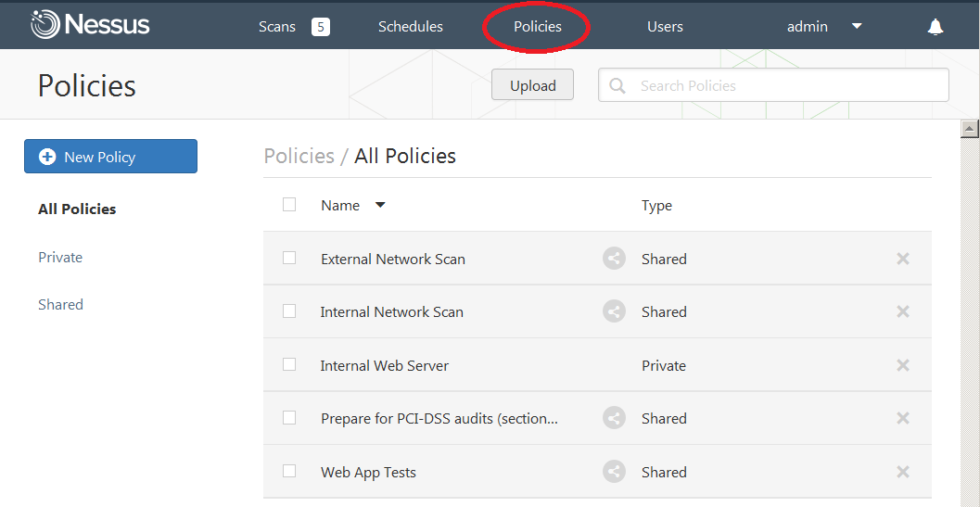Select Private policies filter in sidebar
The image size is (980, 507).
[60, 257]
